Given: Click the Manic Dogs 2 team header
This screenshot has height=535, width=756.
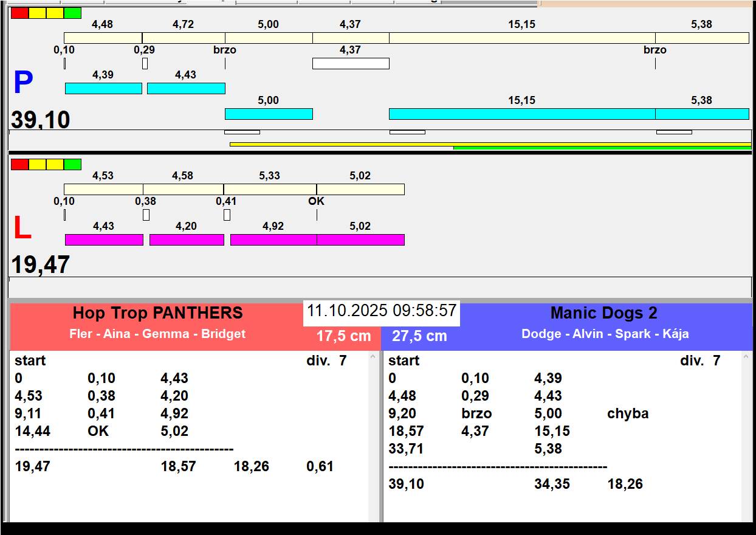Looking at the screenshot, I should click(x=604, y=313).
